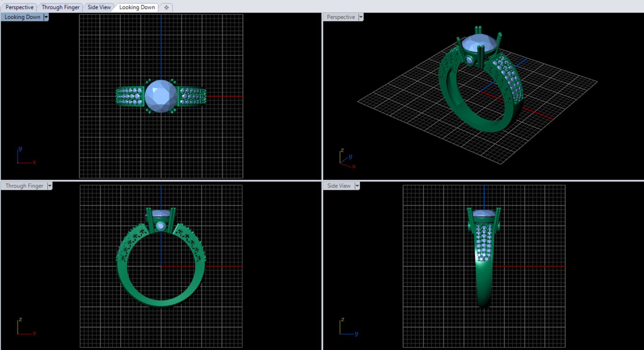Activate the Side View viewport title
The height and width of the screenshot is (350, 644).
click(339, 186)
